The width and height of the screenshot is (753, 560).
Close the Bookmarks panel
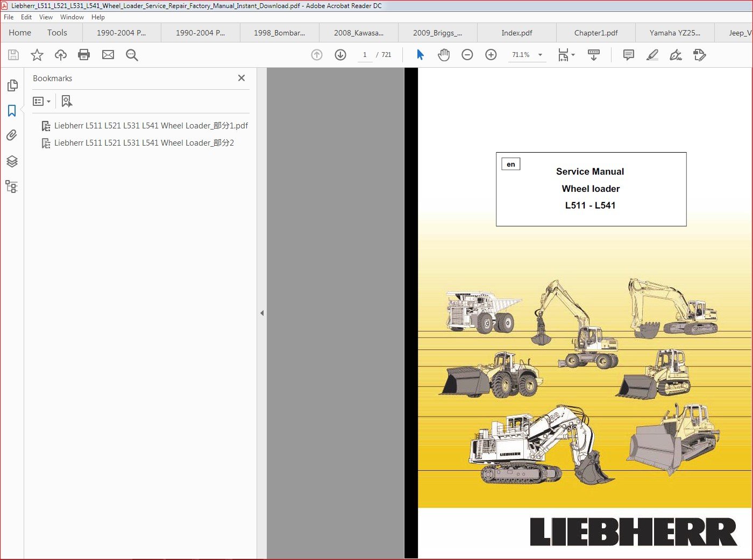[241, 78]
